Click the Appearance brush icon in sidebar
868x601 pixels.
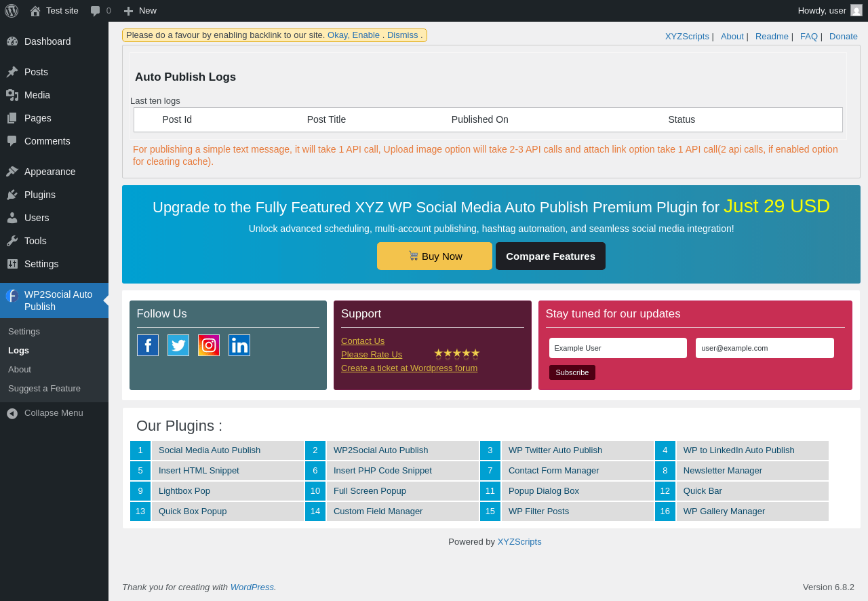coord(12,172)
